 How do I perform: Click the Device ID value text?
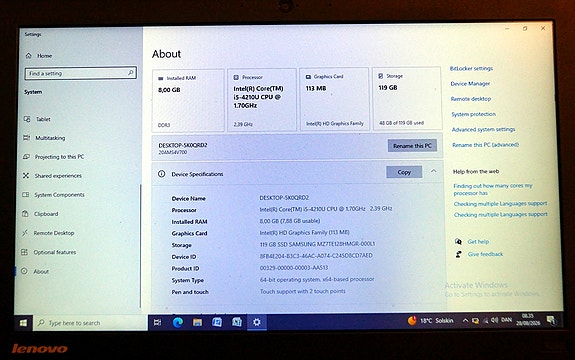pyautogui.click(x=316, y=256)
